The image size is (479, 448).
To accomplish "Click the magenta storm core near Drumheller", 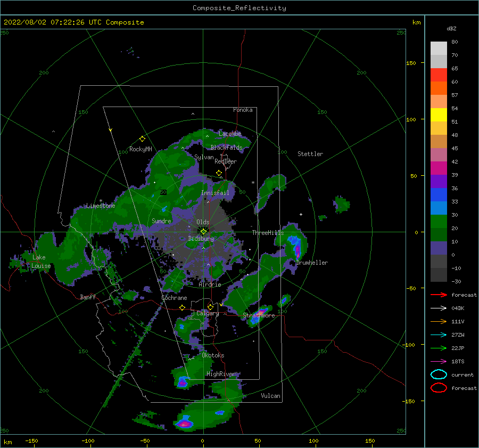I will coord(298,251).
